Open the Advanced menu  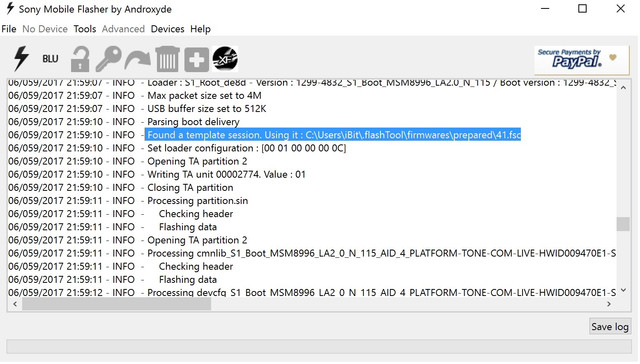[123, 29]
